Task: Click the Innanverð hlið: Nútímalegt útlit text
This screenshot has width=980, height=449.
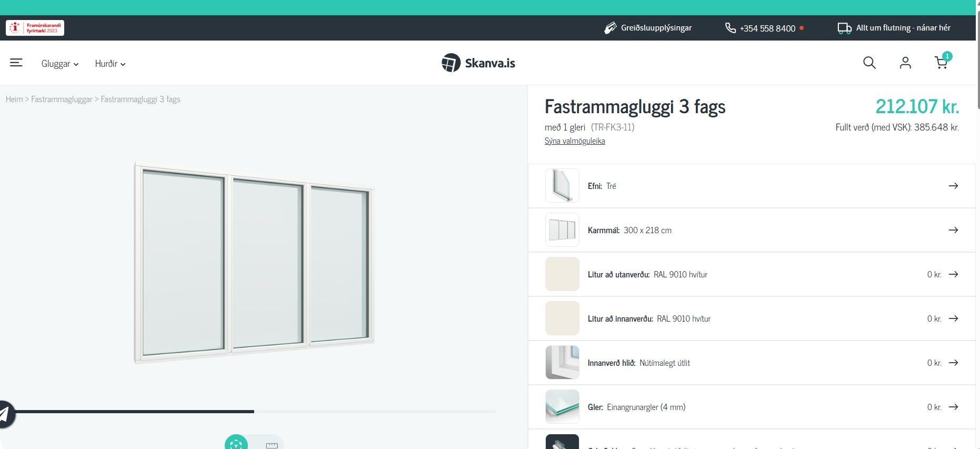Action: [638, 363]
